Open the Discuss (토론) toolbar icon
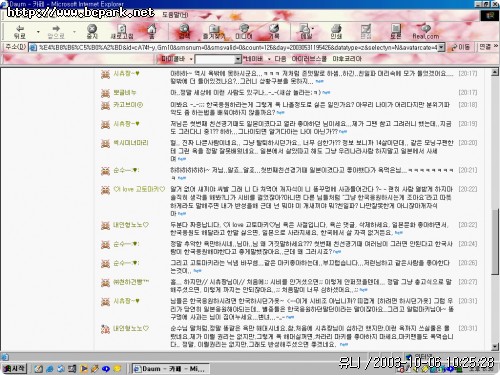This screenshot has height=375, width=500. click(396, 32)
